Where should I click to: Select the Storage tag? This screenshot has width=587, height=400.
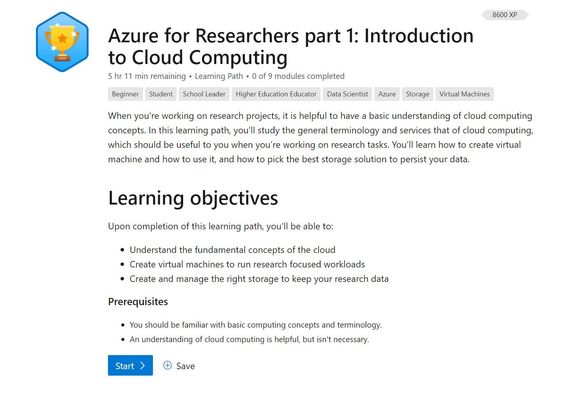coord(417,94)
